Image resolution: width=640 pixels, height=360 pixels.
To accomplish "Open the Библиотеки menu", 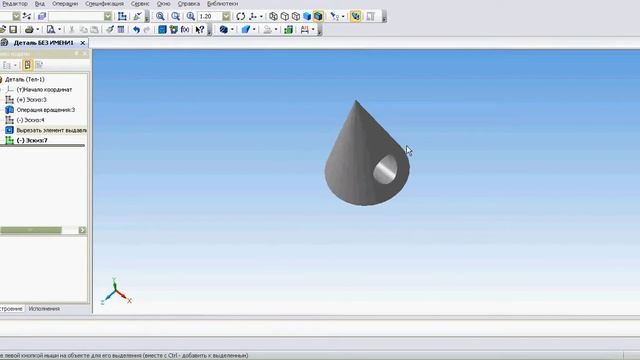I will point(222,4).
